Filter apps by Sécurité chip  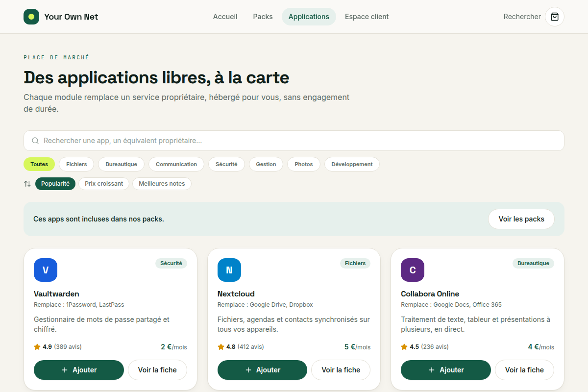coord(226,164)
